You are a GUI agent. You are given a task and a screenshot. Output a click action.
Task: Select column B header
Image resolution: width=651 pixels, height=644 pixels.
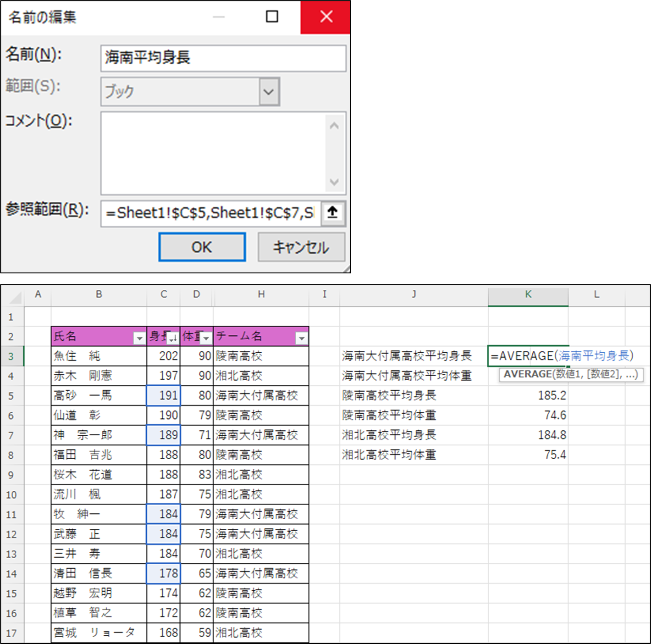point(99,294)
